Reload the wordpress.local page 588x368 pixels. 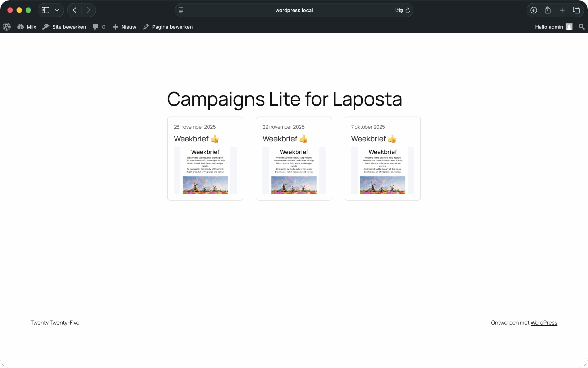tap(408, 10)
